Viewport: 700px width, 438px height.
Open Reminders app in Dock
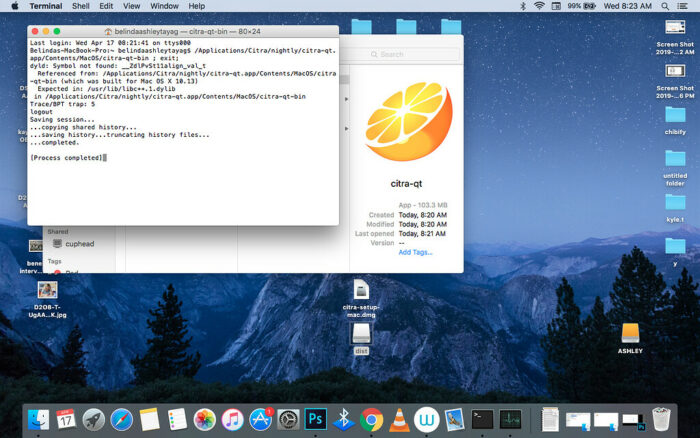click(177, 420)
